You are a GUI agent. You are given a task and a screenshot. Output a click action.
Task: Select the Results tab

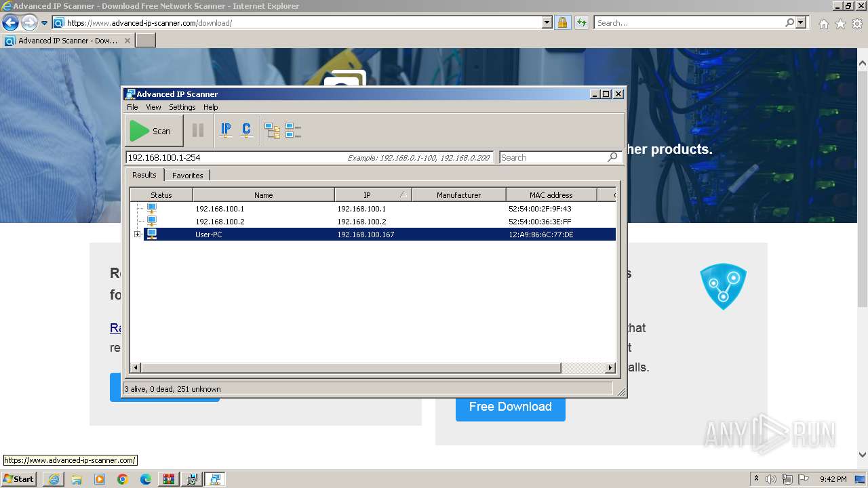pos(144,175)
